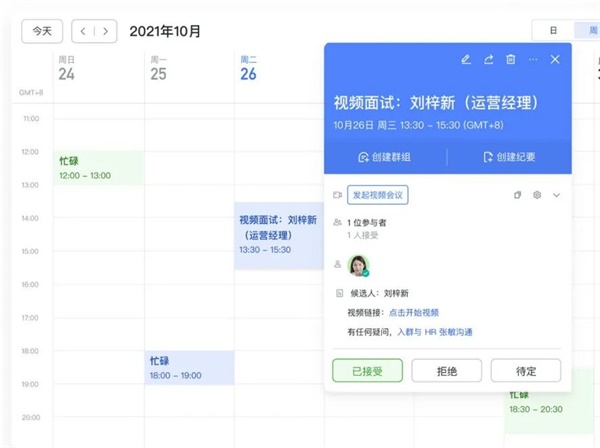Screen dimensions: 600x448
Task: Open the more options ellipsis in popup
Action: (533, 60)
